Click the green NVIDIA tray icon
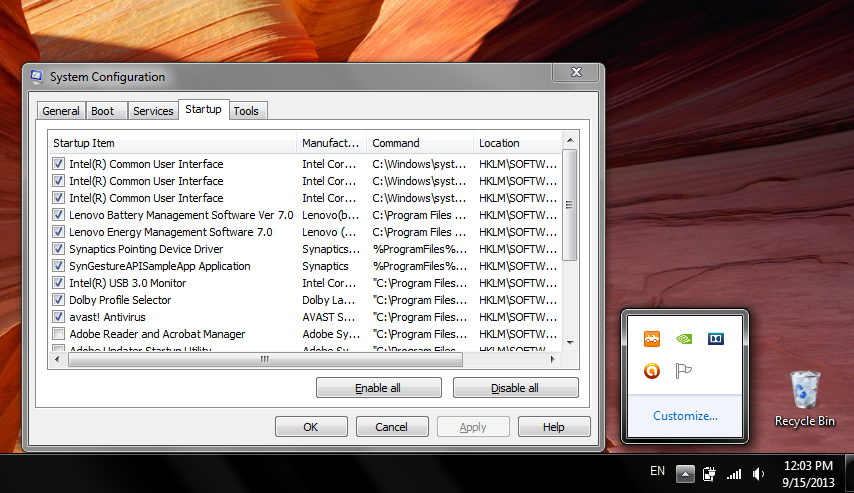Screen dimensions: 854x493 [684, 339]
